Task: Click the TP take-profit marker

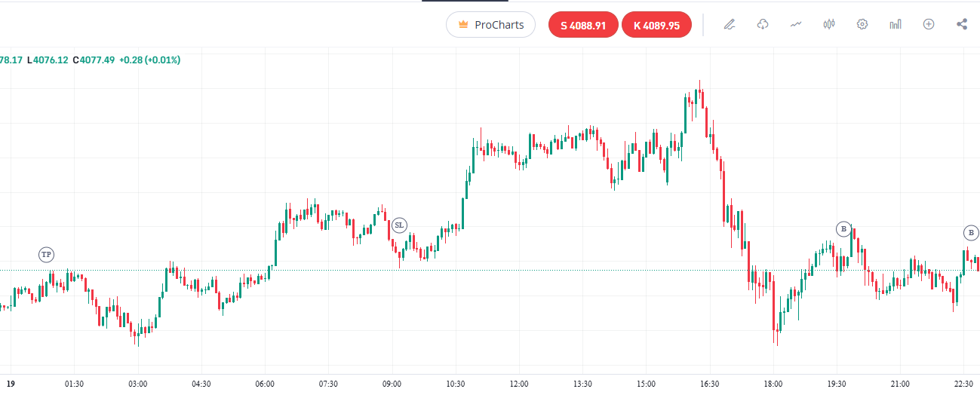Action: pyautogui.click(x=47, y=255)
